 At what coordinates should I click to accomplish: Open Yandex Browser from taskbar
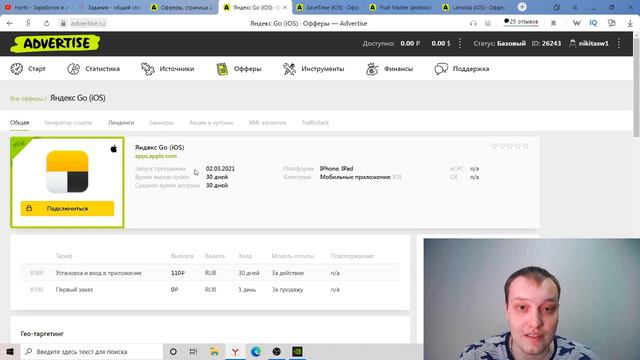click(x=235, y=351)
